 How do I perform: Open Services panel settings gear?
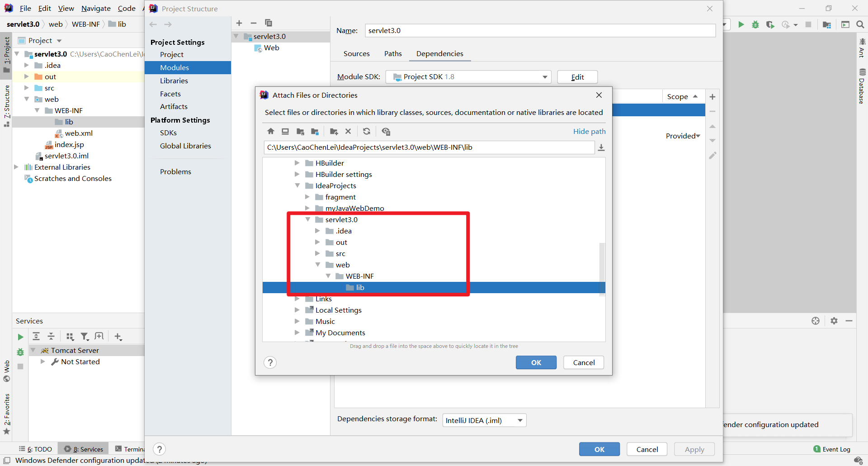point(834,321)
